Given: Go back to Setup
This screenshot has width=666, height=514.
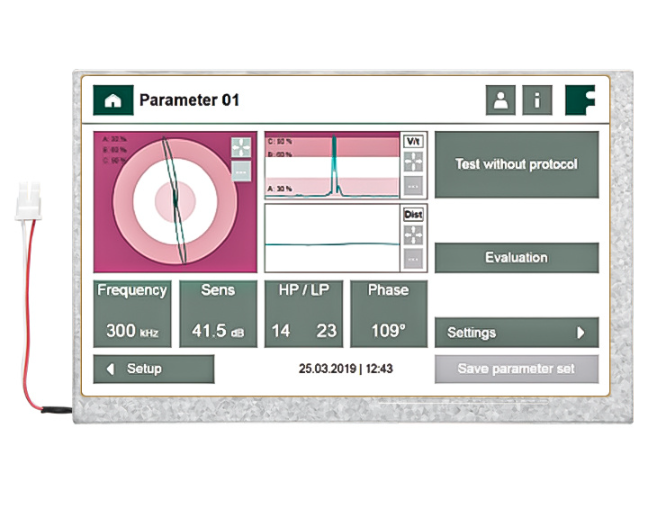Looking at the screenshot, I should (x=154, y=369).
